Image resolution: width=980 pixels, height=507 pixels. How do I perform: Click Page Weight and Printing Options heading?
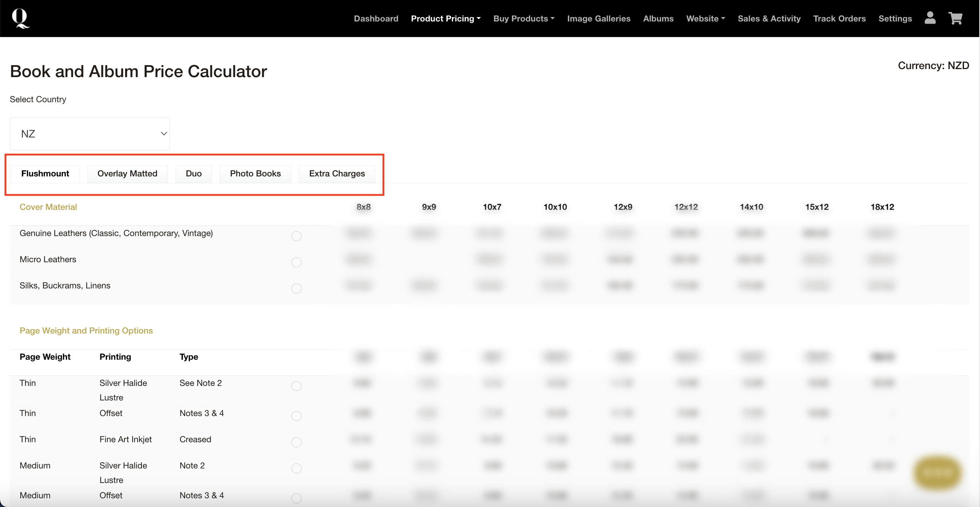(86, 331)
